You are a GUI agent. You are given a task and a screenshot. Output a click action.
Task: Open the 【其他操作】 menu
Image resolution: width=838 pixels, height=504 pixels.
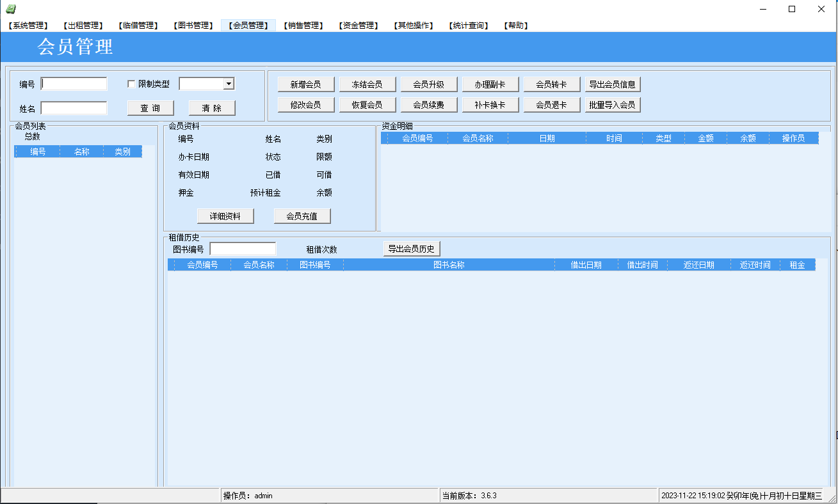(413, 26)
